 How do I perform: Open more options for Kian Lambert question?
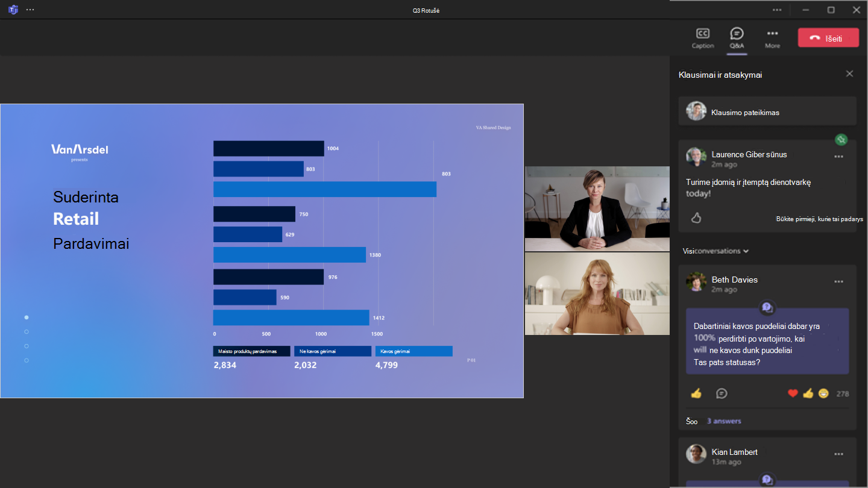838,454
